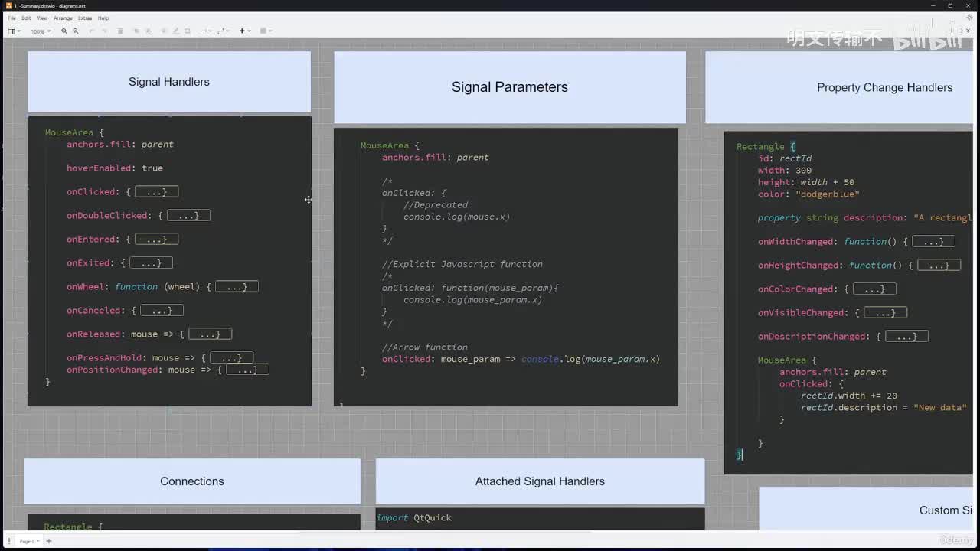Click the onEntered folded code marker

pos(156,240)
